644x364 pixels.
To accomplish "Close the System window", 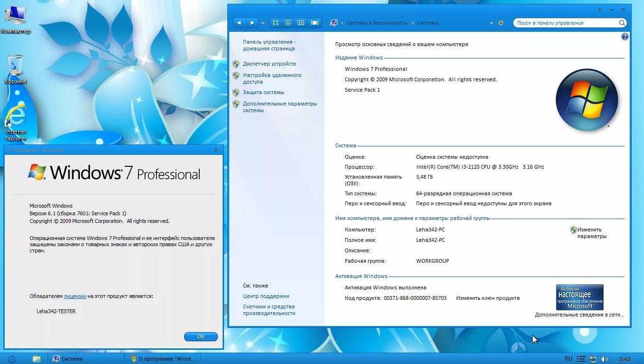I will (x=623, y=10).
